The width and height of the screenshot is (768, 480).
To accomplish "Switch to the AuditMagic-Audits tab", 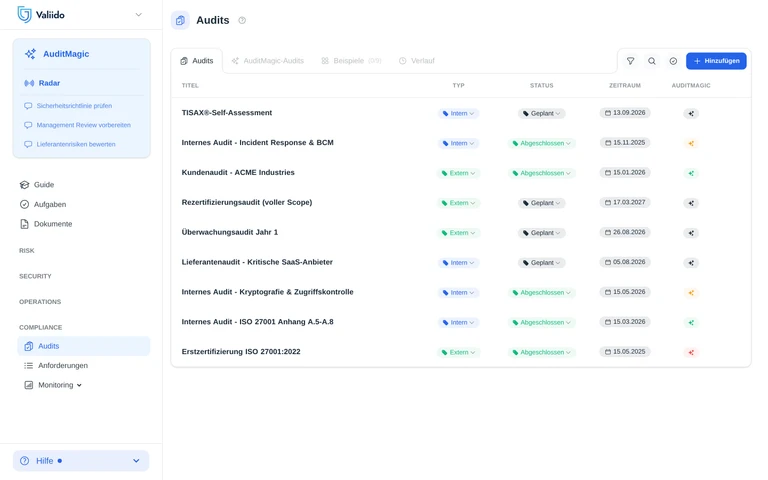I will (x=268, y=61).
